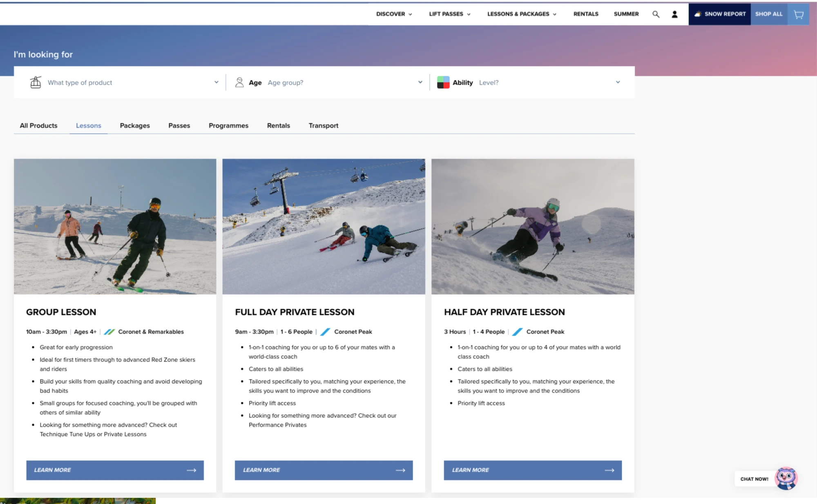Switch to the Programmes tab

228,125
